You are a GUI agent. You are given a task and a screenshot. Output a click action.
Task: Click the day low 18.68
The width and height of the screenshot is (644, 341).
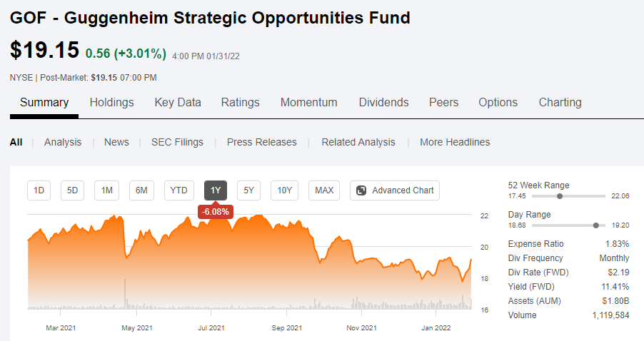[x=517, y=225]
